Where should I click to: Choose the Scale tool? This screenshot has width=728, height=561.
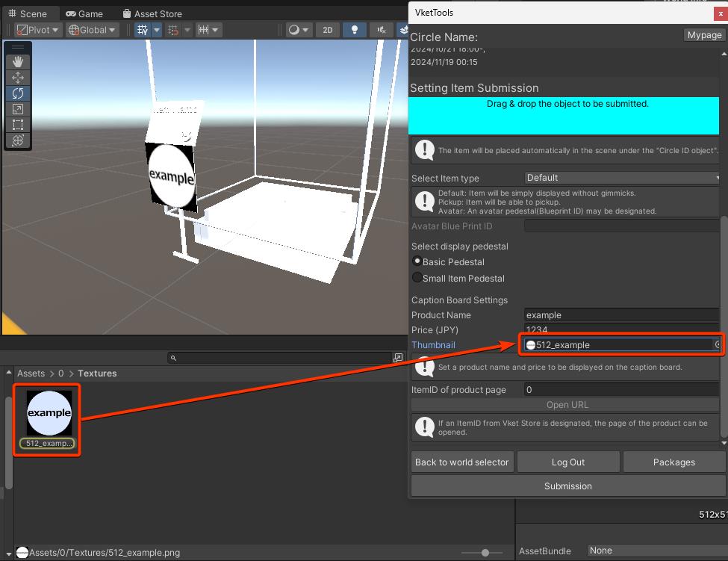(x=18, y=109)
